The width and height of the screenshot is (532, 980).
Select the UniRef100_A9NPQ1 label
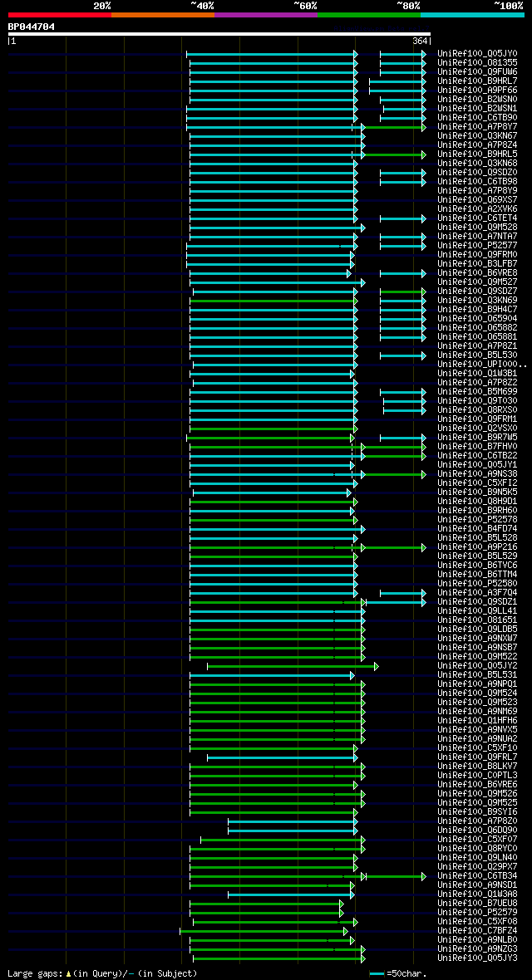[x=477, y=684]
